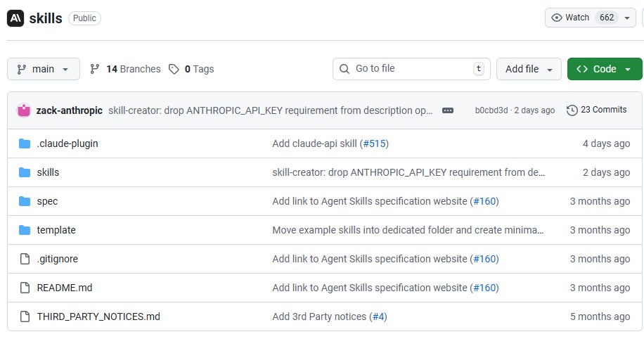Open the green Code dropdown button
This screenshot has height=339, width=644.
(x=605, y=69)
